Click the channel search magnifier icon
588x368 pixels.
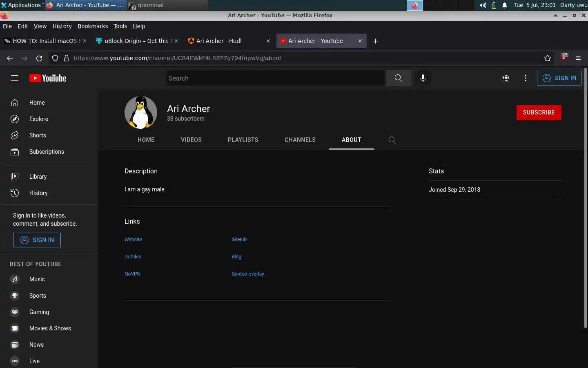(x=392, y=140)
